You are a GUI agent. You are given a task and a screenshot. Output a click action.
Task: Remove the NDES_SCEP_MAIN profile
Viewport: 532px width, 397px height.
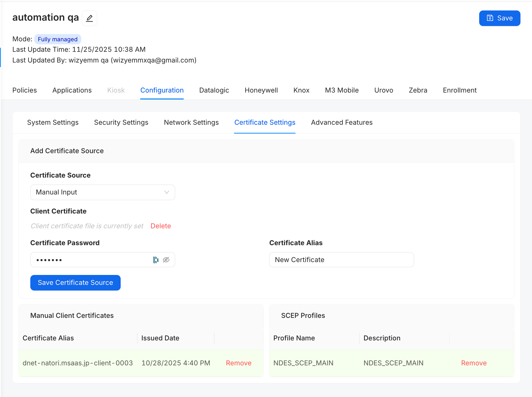click(474, 363)
